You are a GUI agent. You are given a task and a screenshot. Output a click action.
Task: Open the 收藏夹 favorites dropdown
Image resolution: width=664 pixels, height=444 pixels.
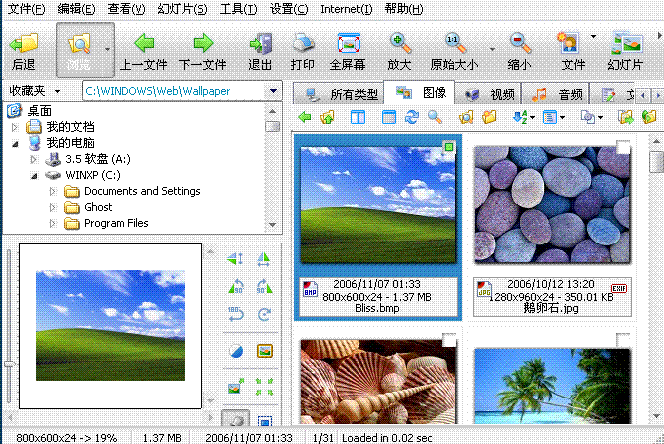point(57,91)
